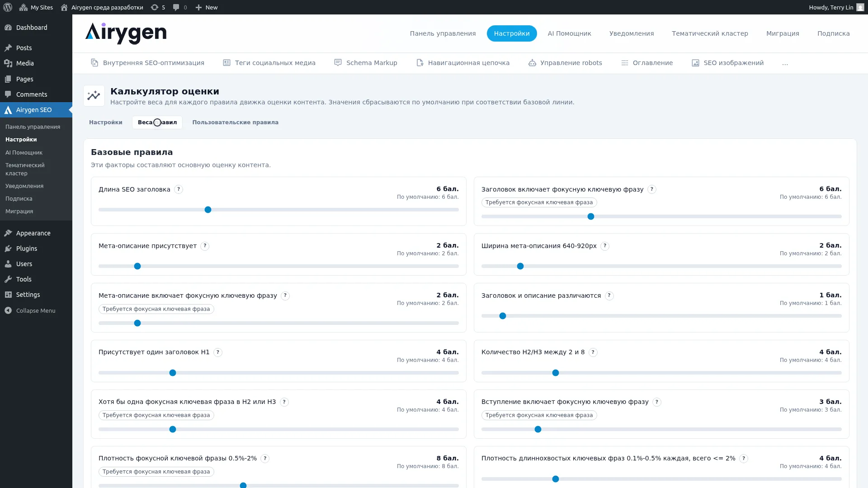Viewport: 868px width, 488px height.
Task: Switch to the Настройки sub-tab
Action: [x=106, y=122]
